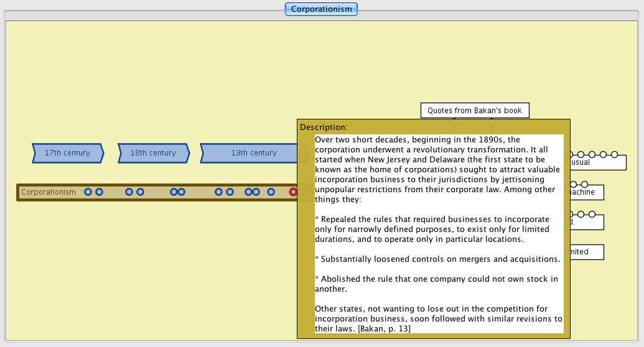Select the partially hidden "machine" event box
This screenshot has width=644, height=347.
pyautogui.click(x=584, y=193)
